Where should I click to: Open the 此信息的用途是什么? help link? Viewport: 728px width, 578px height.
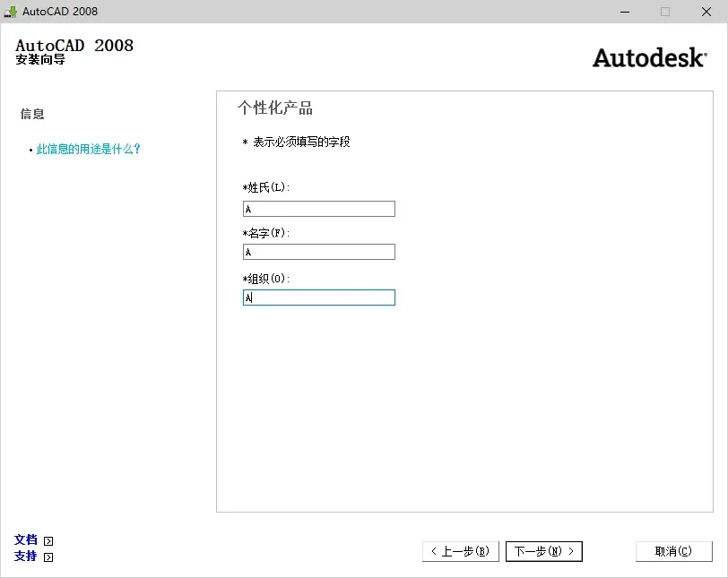(x=88, y=149)
